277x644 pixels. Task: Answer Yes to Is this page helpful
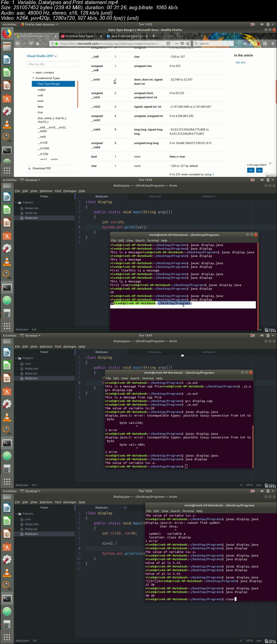(250, 170)
